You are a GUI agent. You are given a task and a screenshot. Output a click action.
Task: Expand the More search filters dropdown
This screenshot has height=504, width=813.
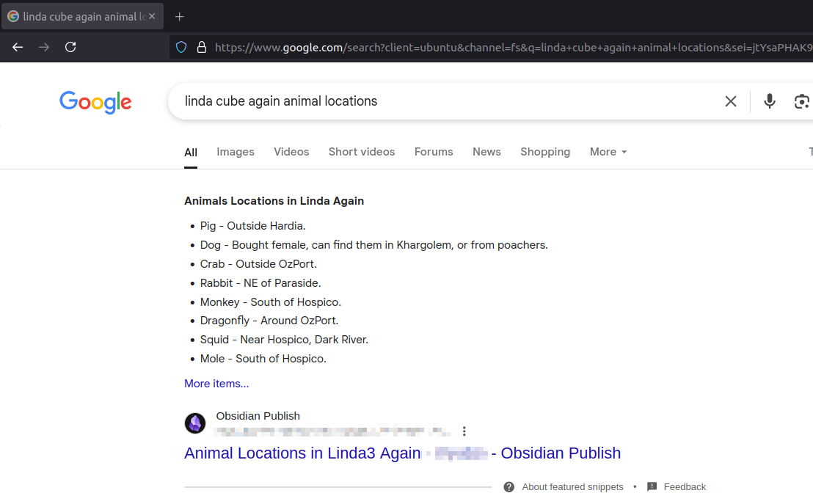pos(608,152)
